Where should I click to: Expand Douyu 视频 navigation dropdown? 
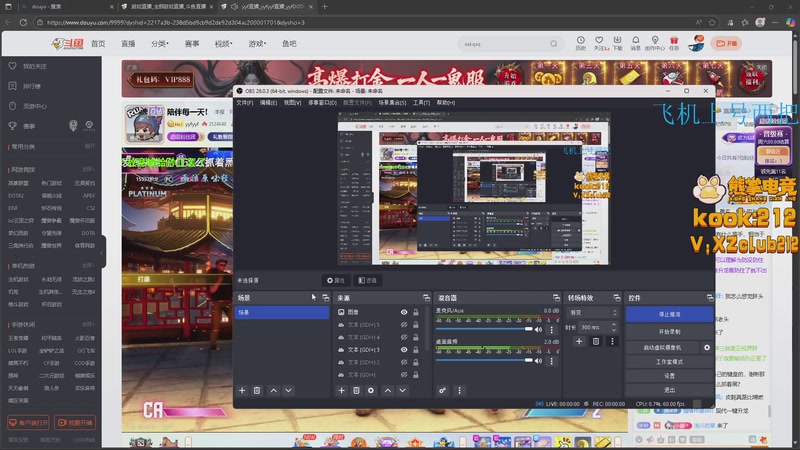(223, 44)
